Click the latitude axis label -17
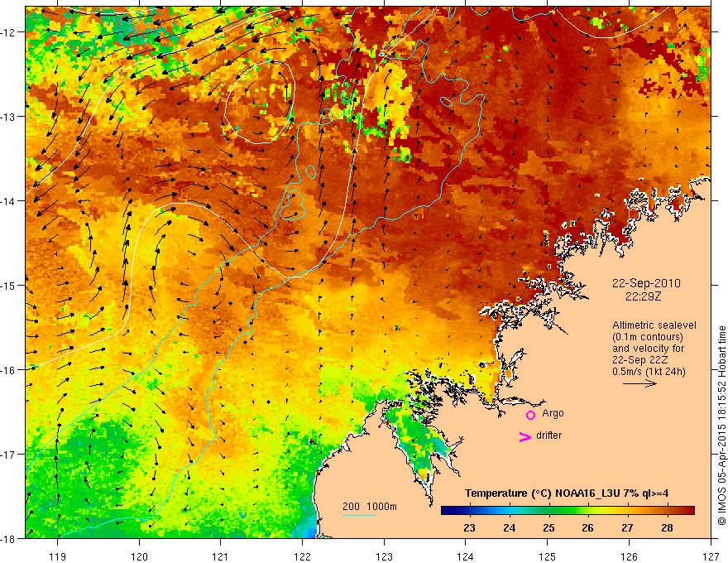The height and width of the screenshot is (563, 728). pos(7,455)
